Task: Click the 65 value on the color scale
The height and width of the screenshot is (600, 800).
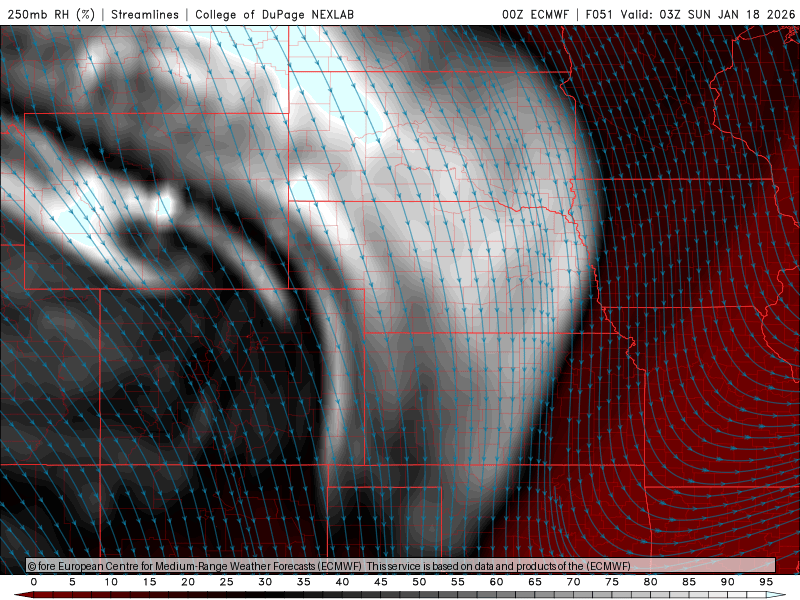Action: 535,582
